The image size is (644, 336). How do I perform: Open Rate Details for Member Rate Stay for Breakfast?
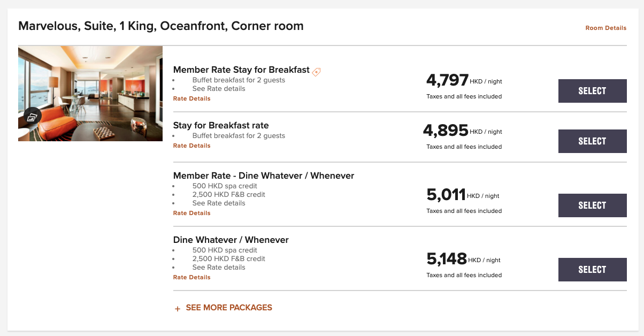(x=191, y=98)
